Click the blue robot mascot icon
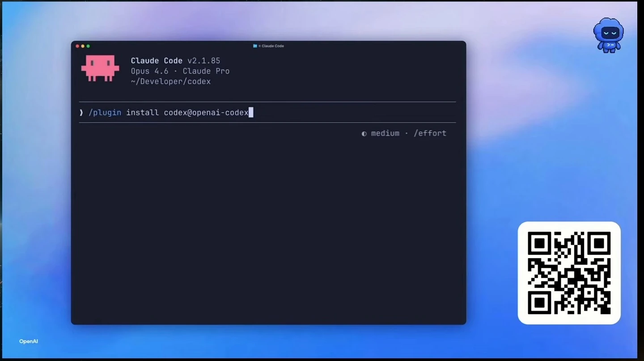Image resolution: width=644 pixels, height=361 pixels. point(608,35)
